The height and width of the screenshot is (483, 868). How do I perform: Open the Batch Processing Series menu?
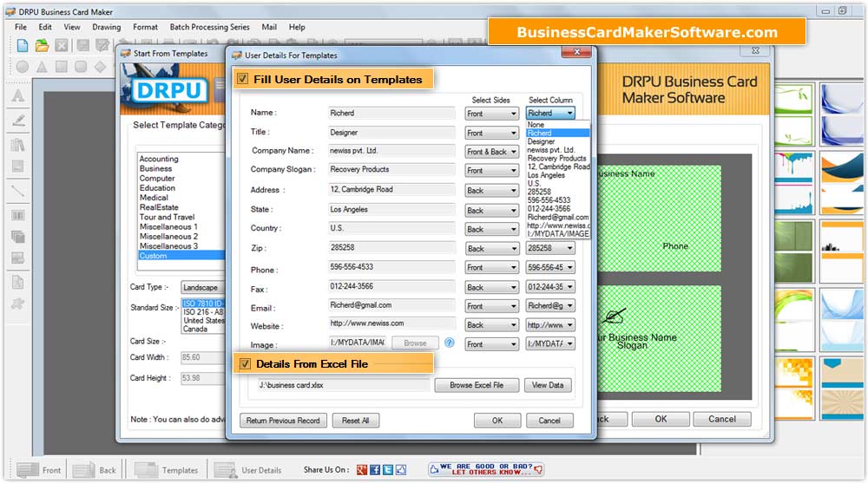pyautogui.click(x=209, y=27)
